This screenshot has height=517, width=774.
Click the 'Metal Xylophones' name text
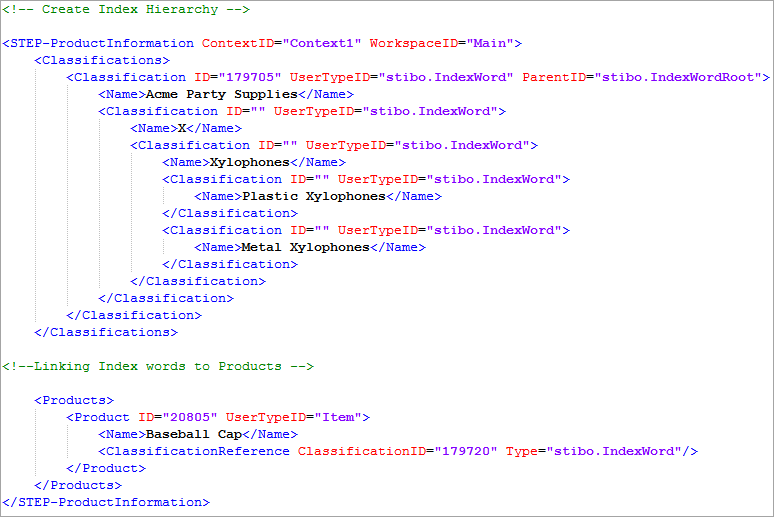tap(306, 247)
